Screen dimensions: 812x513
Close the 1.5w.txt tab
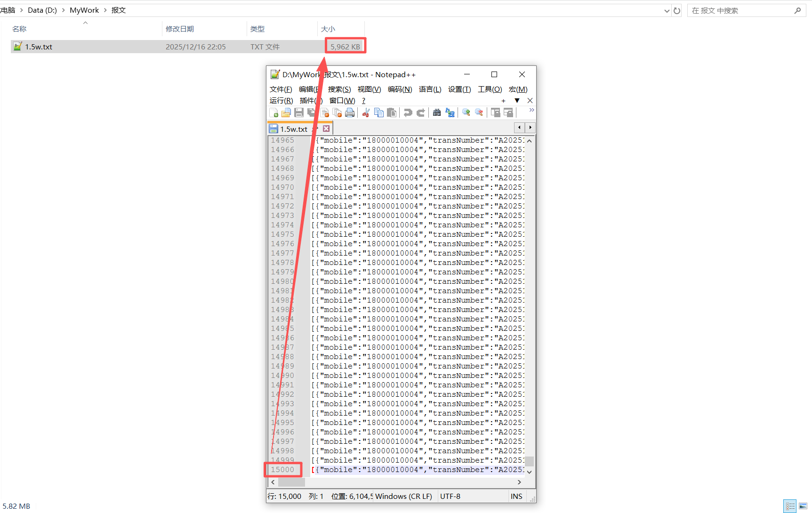pos(326,128)
